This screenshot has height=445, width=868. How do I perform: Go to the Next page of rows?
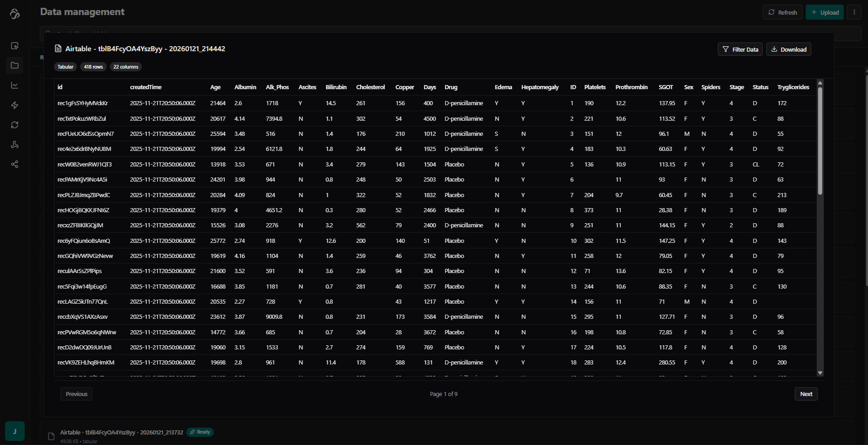806,394
